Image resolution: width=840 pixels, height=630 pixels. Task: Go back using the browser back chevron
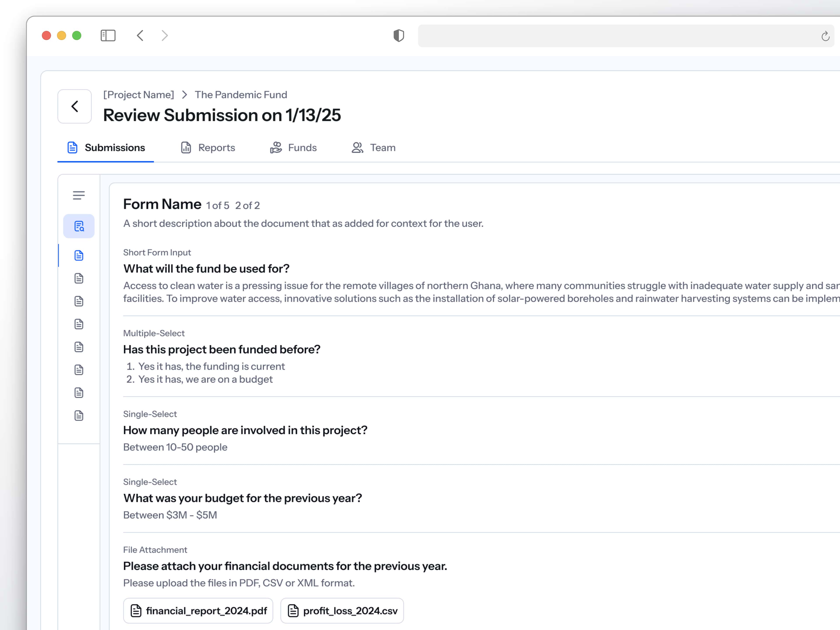click(x=140, y=36)
